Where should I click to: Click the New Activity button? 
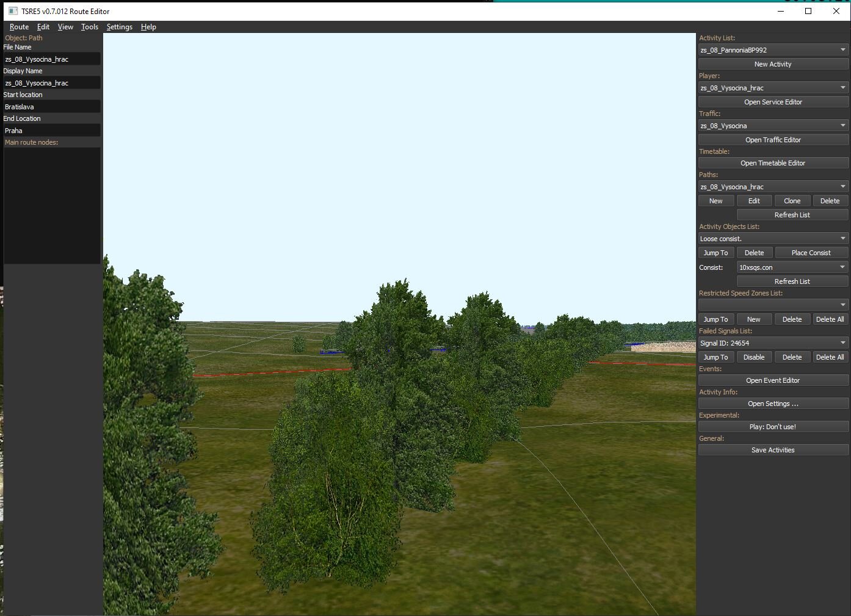tap(773, 64)
